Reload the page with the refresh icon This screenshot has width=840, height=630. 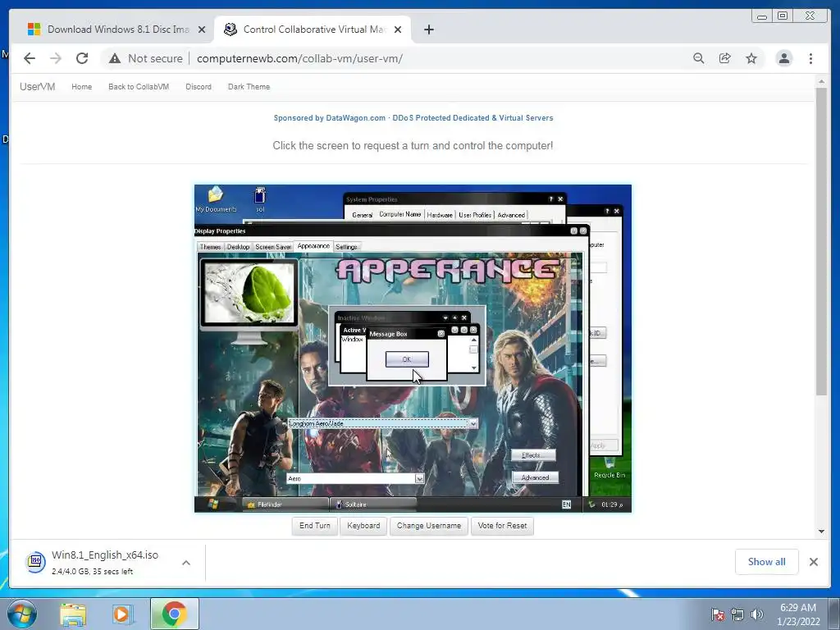(x=82, y=58)
